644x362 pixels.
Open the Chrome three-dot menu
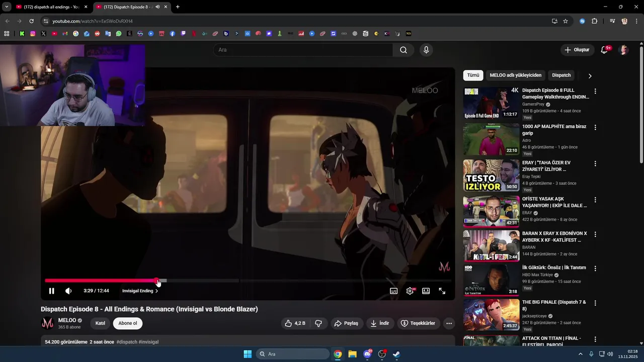(x=636, y=21)
